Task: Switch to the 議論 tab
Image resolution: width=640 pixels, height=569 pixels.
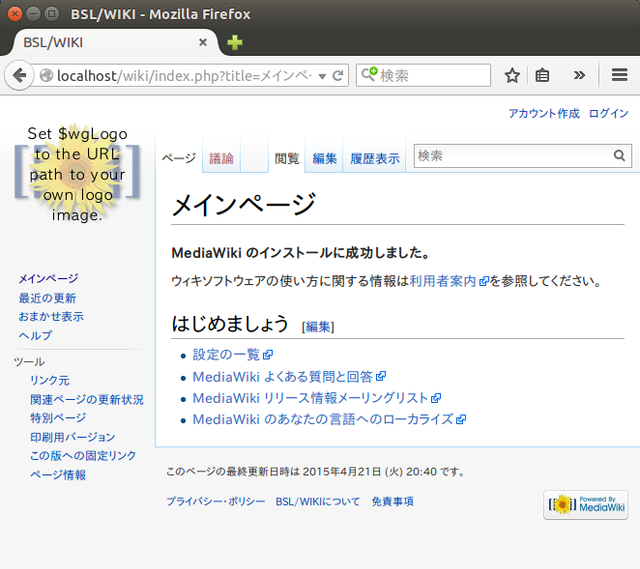Action: (x=221, y=158)
